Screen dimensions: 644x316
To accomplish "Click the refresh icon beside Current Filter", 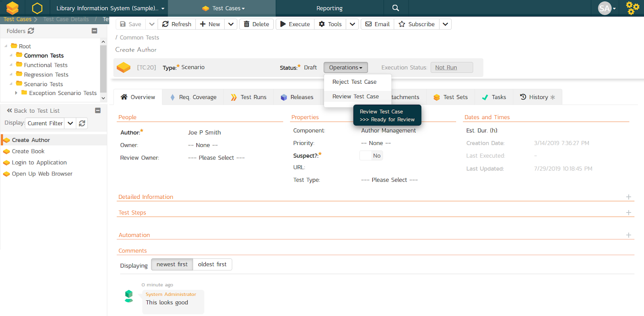I will [82, 123].
